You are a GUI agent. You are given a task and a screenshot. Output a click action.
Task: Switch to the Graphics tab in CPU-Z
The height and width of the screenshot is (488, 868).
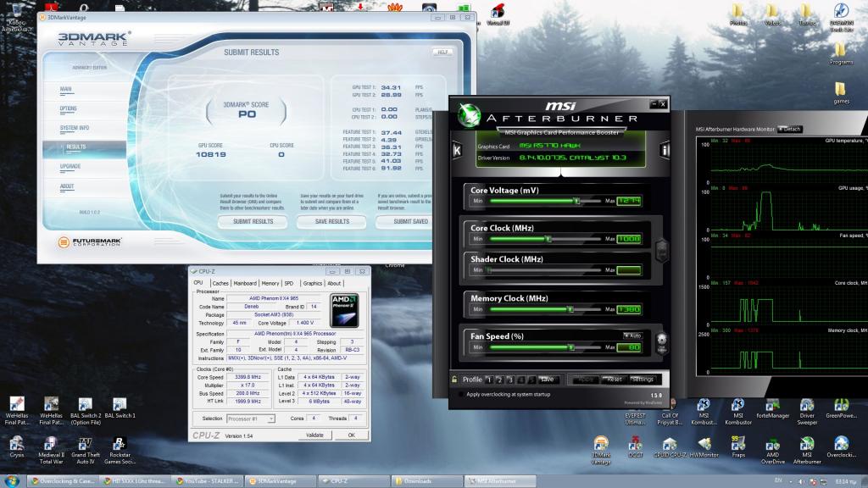click(x=312, y=283)
